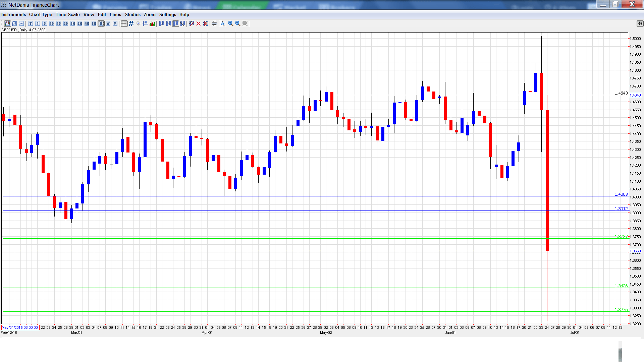
Task: Click the volume studies bar icon
Action: click(x=152, y=23)
